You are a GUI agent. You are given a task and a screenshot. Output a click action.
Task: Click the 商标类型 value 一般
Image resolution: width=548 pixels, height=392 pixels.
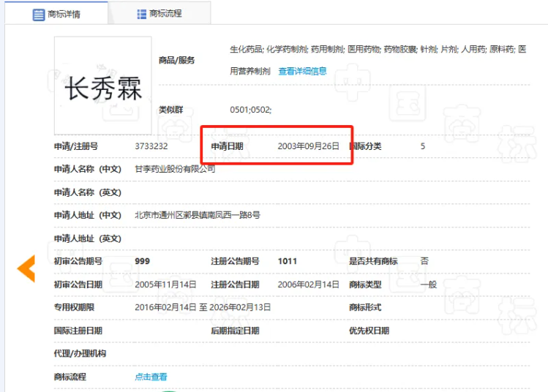[428, 284]
